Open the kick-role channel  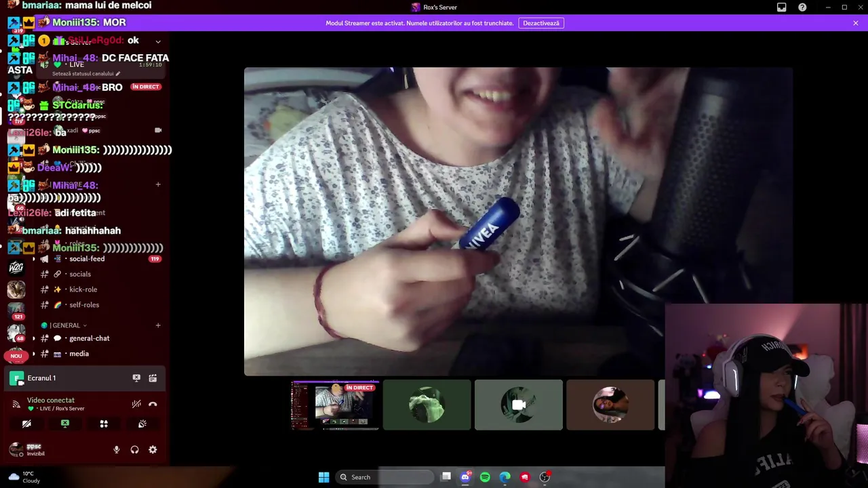pyautogui.click(x=83, y=289)
